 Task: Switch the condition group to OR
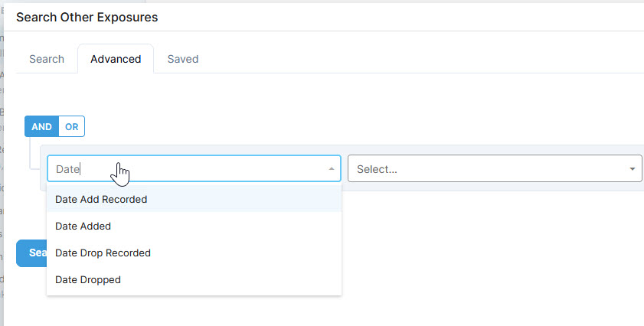point(71,126)
